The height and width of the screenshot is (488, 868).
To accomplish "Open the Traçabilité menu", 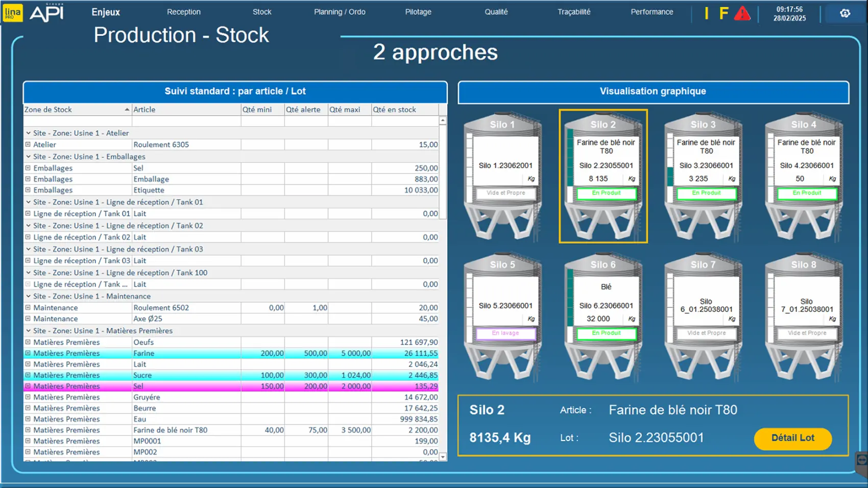I will click(573, 12).
